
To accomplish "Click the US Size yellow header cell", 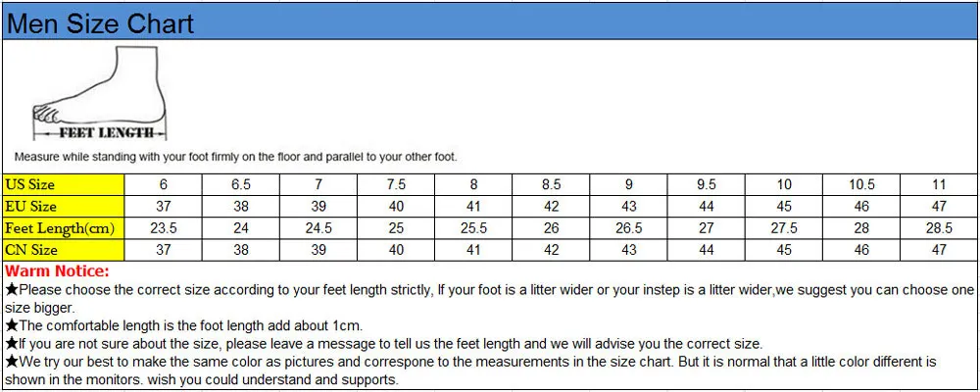I will pyautogui.click(x=64, y=184).
